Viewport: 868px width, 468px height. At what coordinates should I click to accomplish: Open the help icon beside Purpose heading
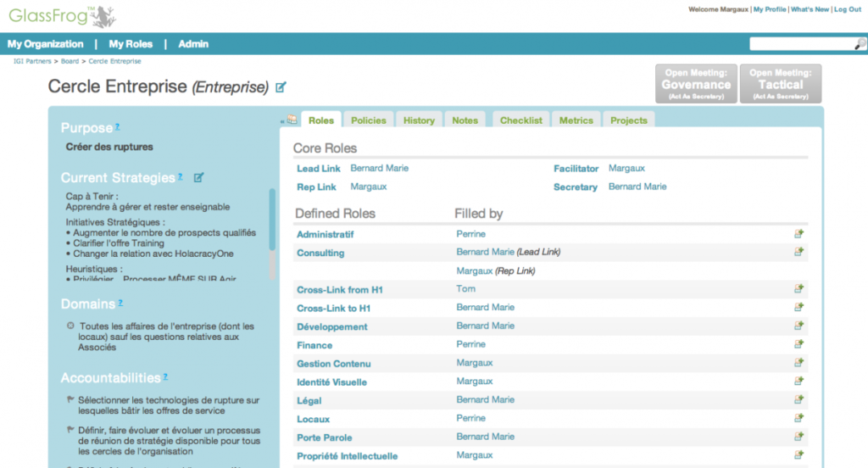[x=118, y=126]
